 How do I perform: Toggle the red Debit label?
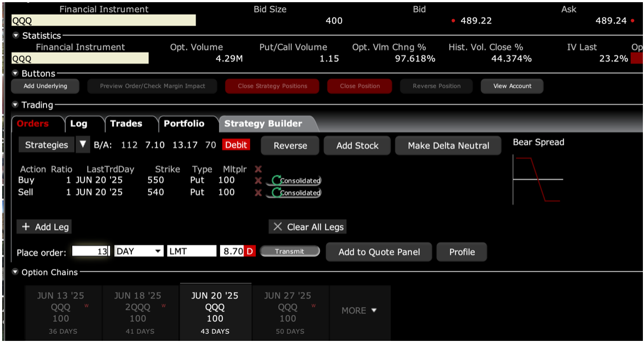click(236, 145)
